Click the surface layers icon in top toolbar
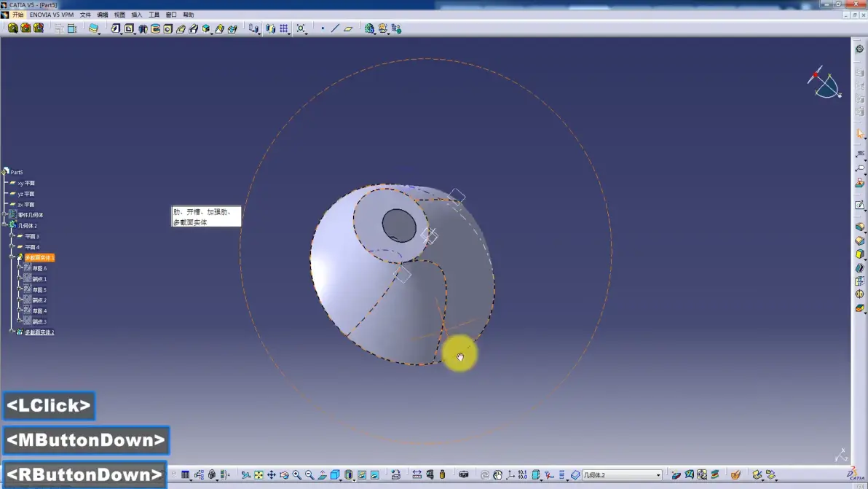868x489 pixels. 93,28
